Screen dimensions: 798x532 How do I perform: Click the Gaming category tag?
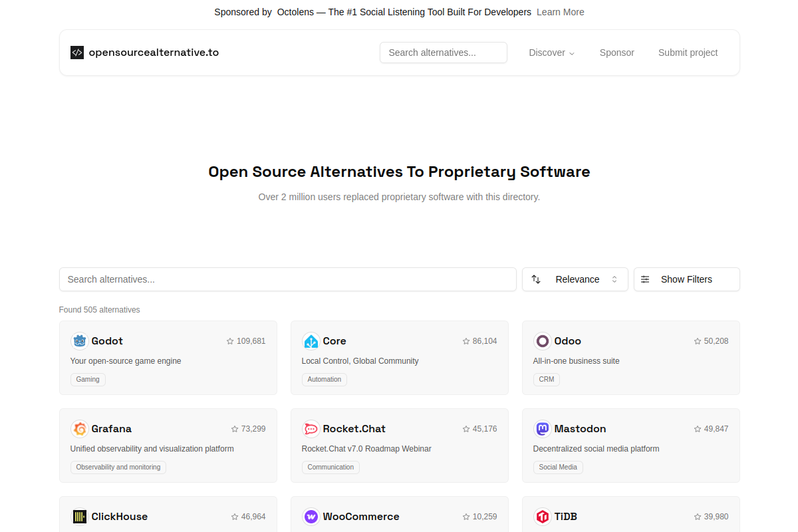[88, 380]
